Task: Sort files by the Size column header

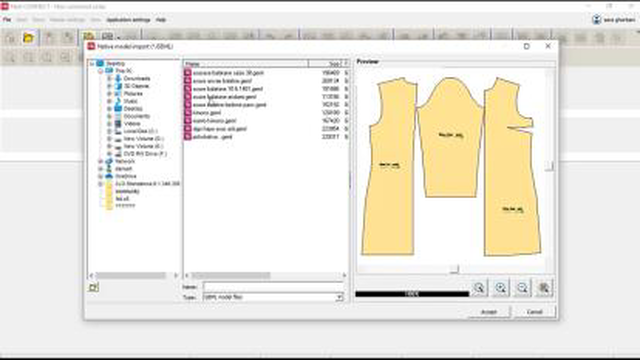Action: point(325,64)
